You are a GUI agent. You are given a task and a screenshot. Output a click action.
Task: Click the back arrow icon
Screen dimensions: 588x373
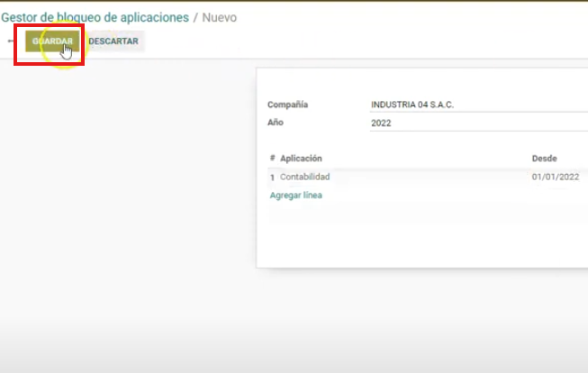11,41
